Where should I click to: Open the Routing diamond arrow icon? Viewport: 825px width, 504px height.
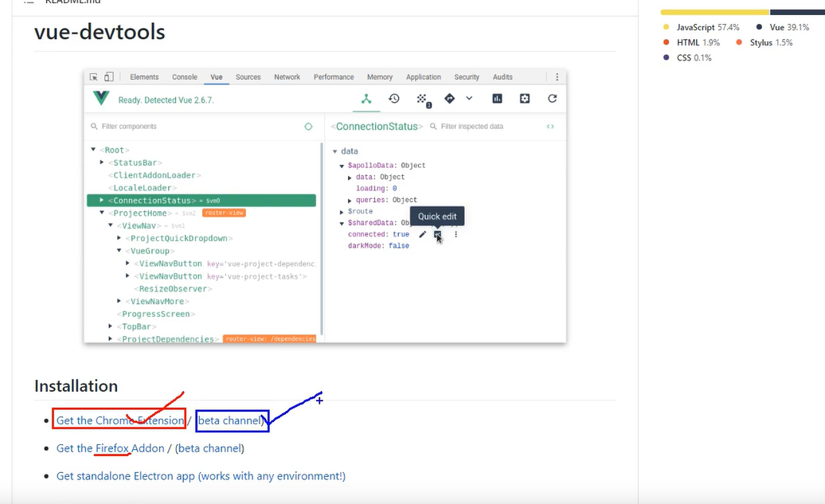[449, 99]
